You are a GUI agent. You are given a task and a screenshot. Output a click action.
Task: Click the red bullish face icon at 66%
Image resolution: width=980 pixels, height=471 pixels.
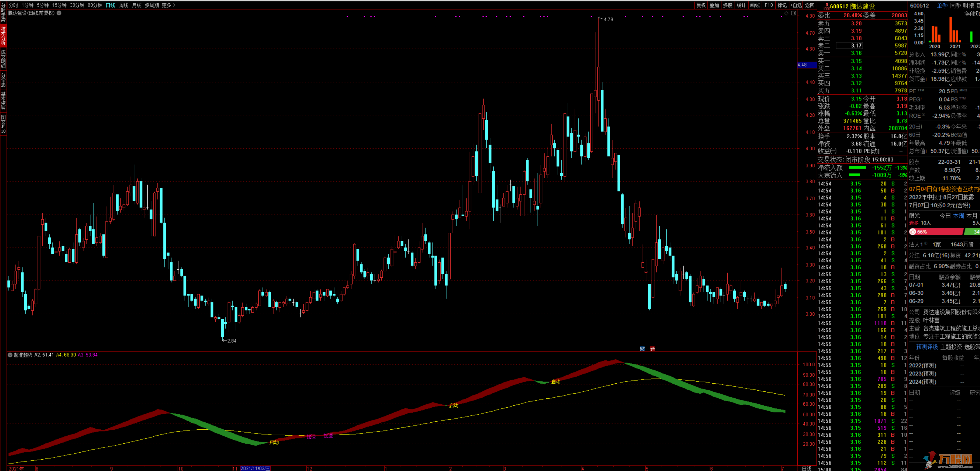[913, 232]
